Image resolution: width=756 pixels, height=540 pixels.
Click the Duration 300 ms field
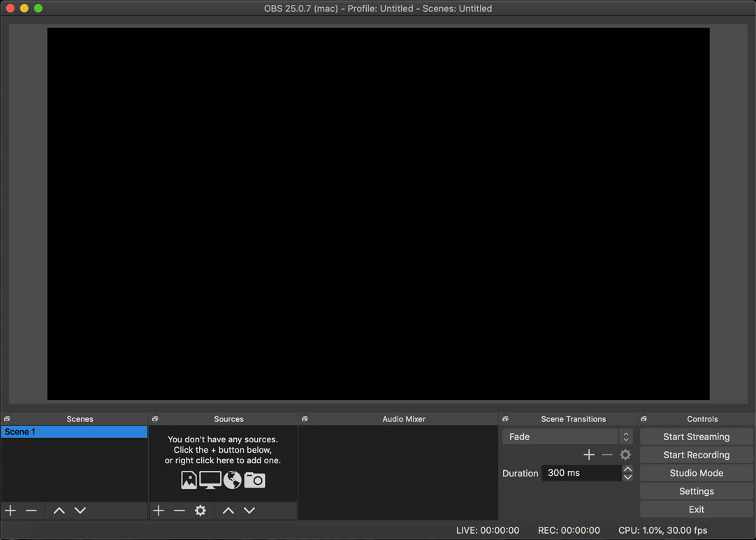coord(581,473)
